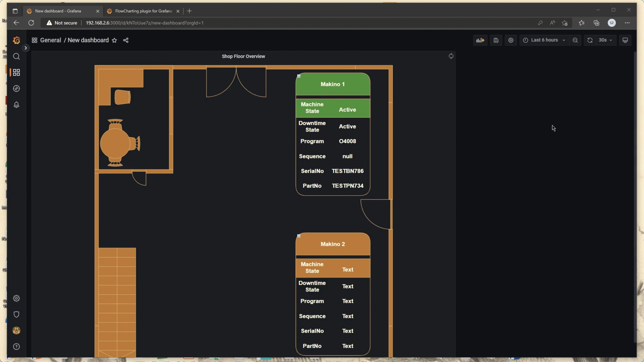Click the green Makino 1 header
Viewport: 644px width, 362px height.
[x=332, y=84]
